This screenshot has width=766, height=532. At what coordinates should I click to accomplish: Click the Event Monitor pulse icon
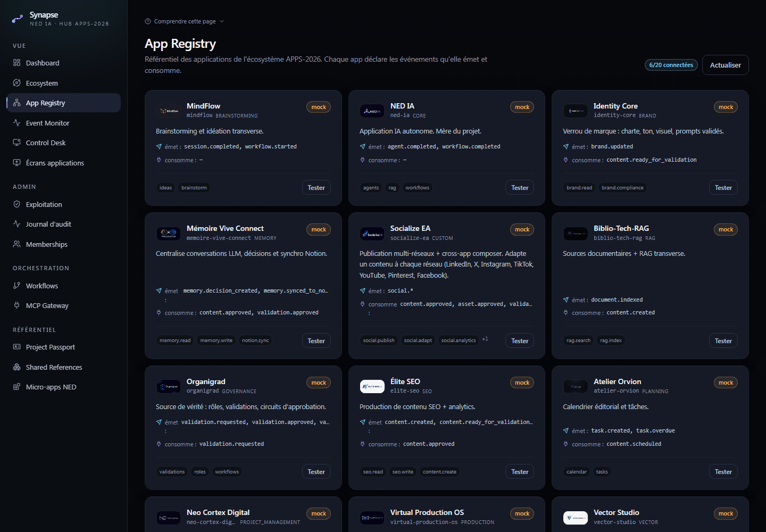(16, 123)
